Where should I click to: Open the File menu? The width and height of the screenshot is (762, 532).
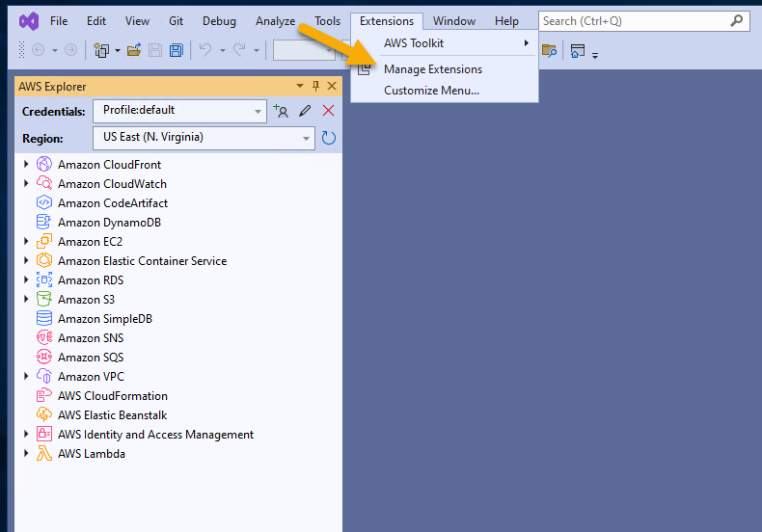(x=59, y=21)
